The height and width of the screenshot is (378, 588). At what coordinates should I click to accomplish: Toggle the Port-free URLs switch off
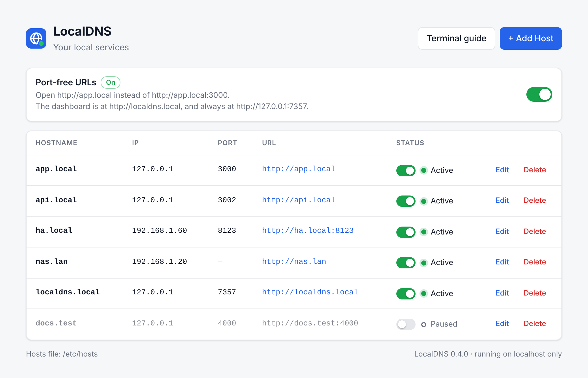(539, 94)
